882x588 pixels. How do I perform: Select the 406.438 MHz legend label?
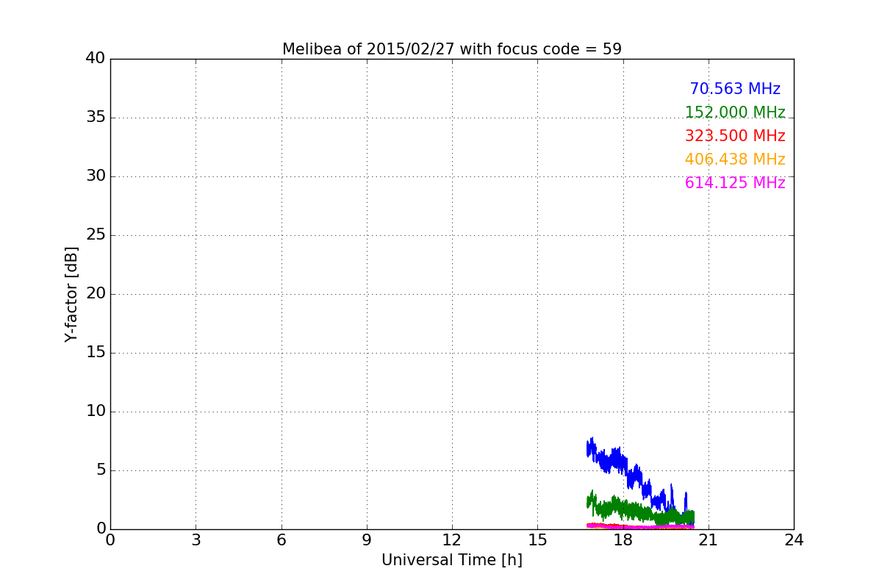coord(735,159)
